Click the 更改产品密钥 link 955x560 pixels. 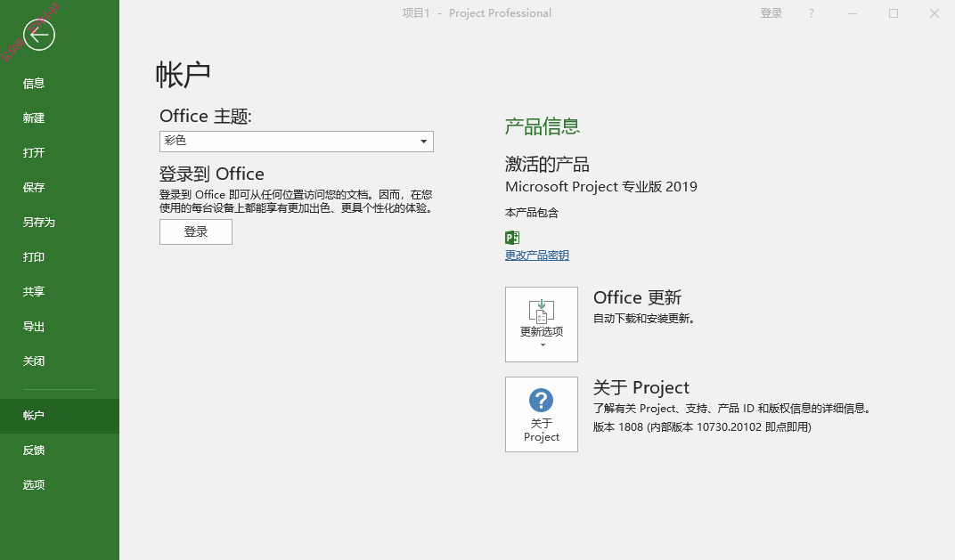536,256
